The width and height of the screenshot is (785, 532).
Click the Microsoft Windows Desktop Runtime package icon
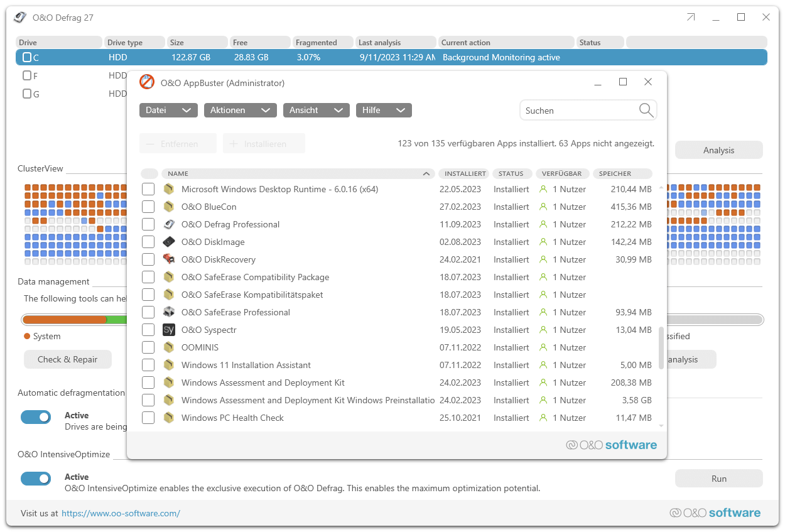pyautogui.click(x=168, y=189)
